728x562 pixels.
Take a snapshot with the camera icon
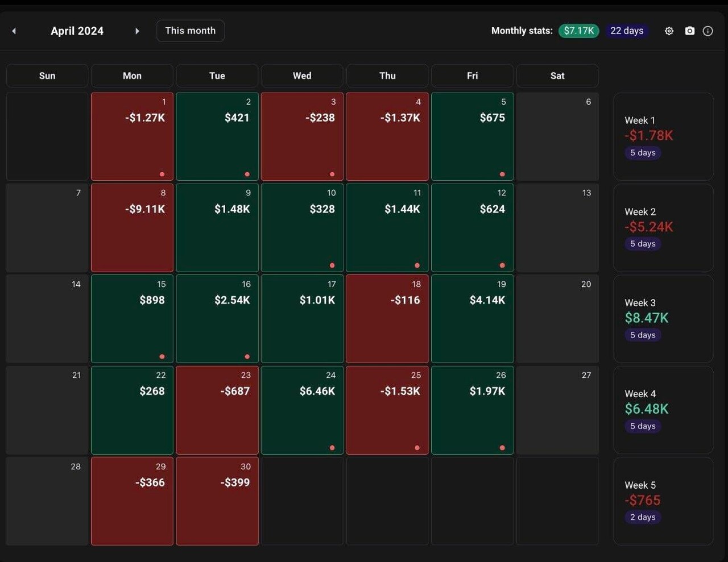pyautogui.click(x=690, y=31)
